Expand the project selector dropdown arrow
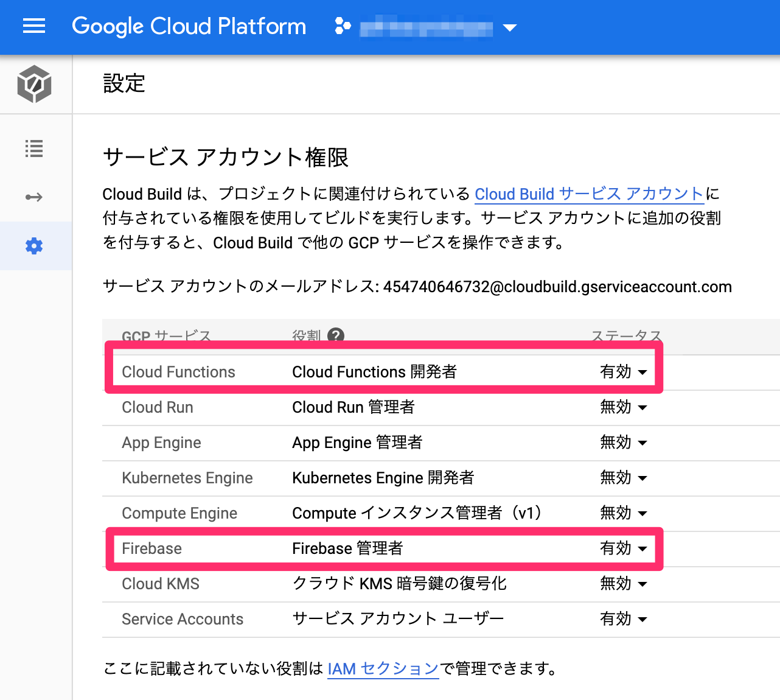The image size is (780, 700). pyautogui.click(x=510, y=27)
